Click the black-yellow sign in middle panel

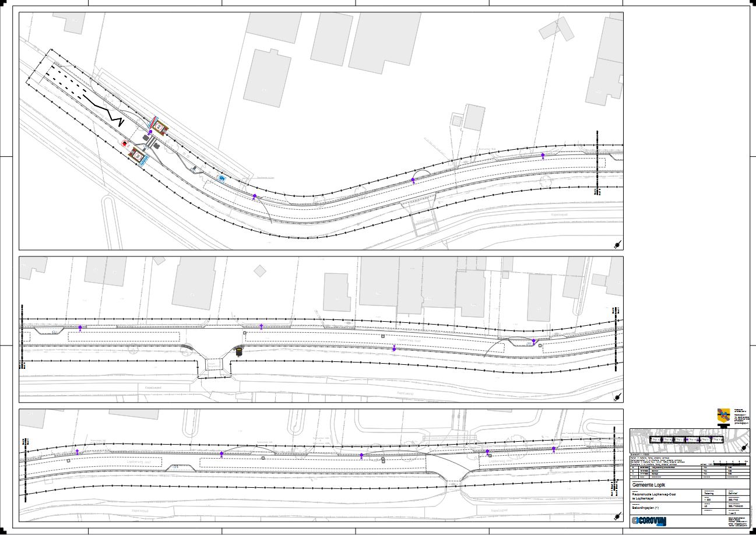coord(238,351)
